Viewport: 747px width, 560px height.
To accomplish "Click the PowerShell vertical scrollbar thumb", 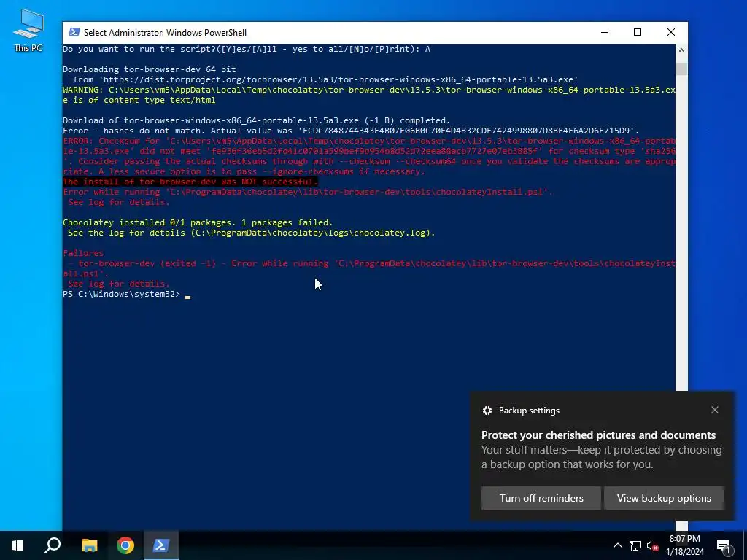I will [x=681, y=69].
